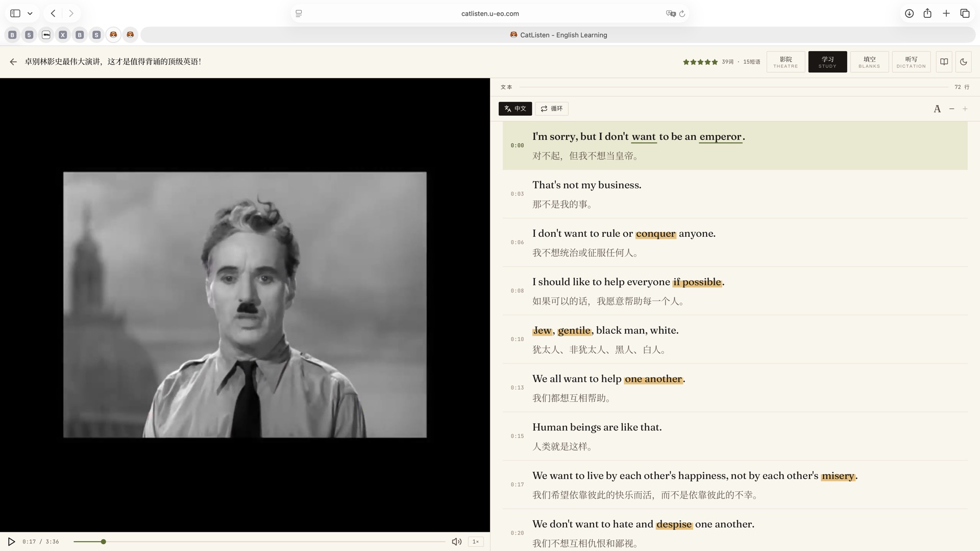Click the five-star rating

click(x=700, y=62)
